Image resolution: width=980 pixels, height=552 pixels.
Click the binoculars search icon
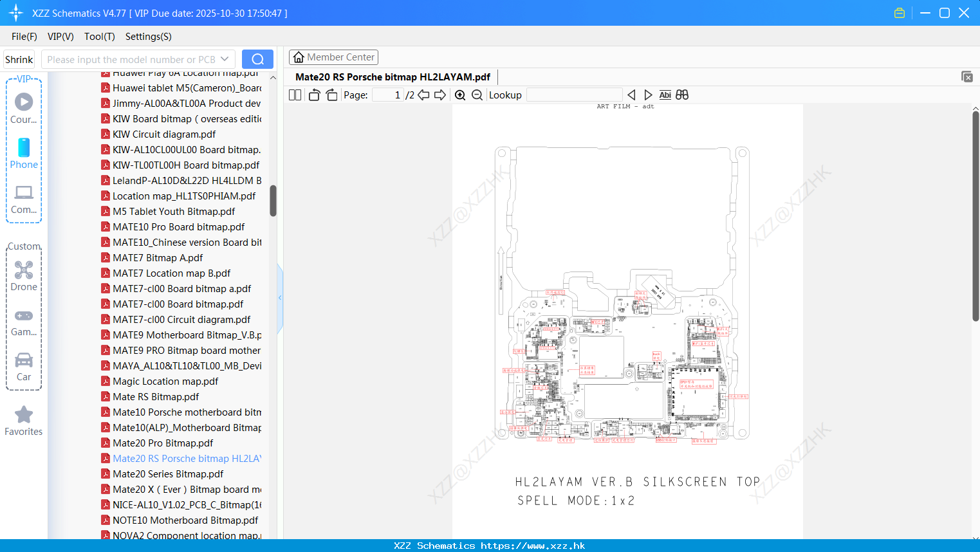pos(682,95)
